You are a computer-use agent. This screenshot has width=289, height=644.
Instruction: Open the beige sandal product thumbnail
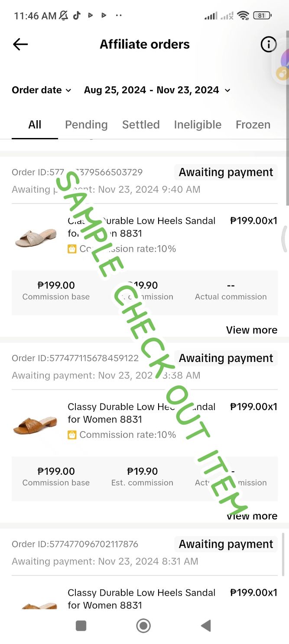click(36, 237)
